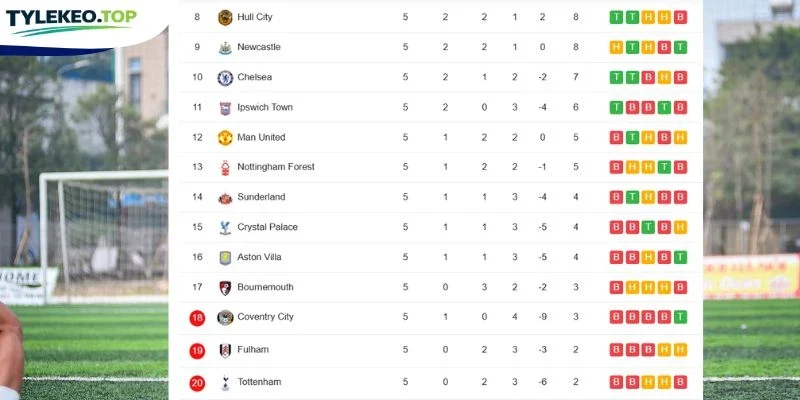The image size is (800, 400).
Task: Click the Hull City club crest
Action: tap(225, 17)
